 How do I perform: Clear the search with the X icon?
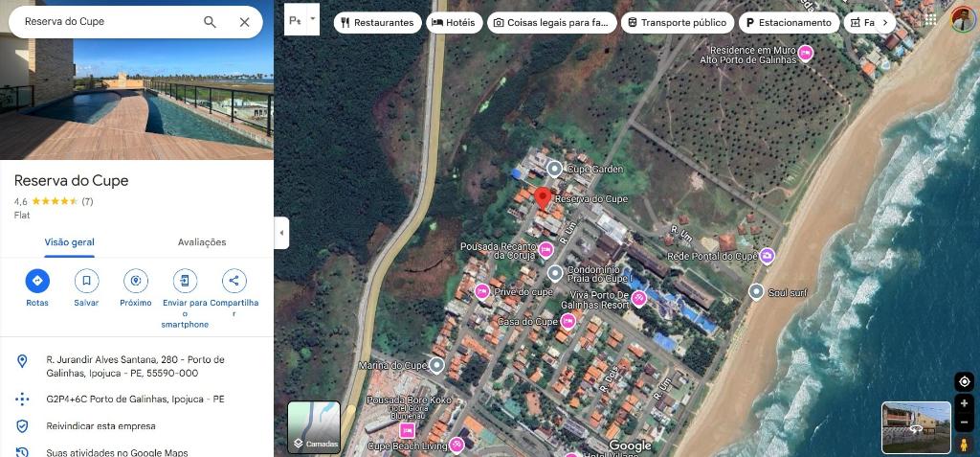pos(244,22)
